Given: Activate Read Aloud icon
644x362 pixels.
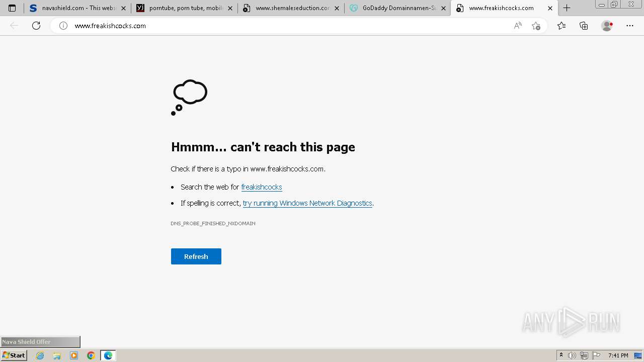Looking at the screenshot, I should coord(518,26).
